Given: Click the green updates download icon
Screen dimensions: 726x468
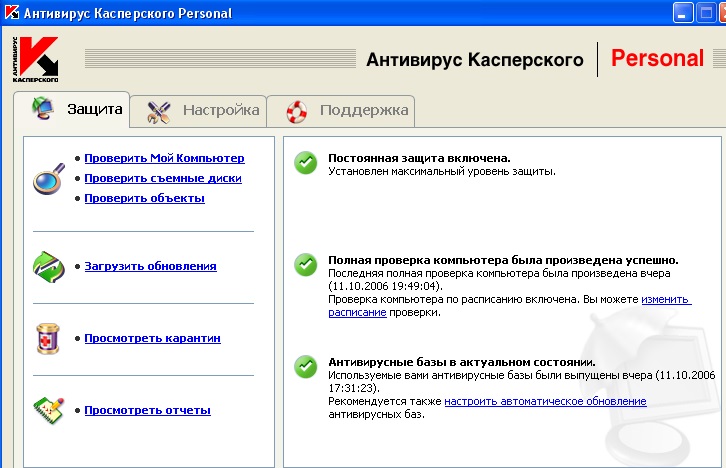Looking at the screenshot, I should coord(50,266).
